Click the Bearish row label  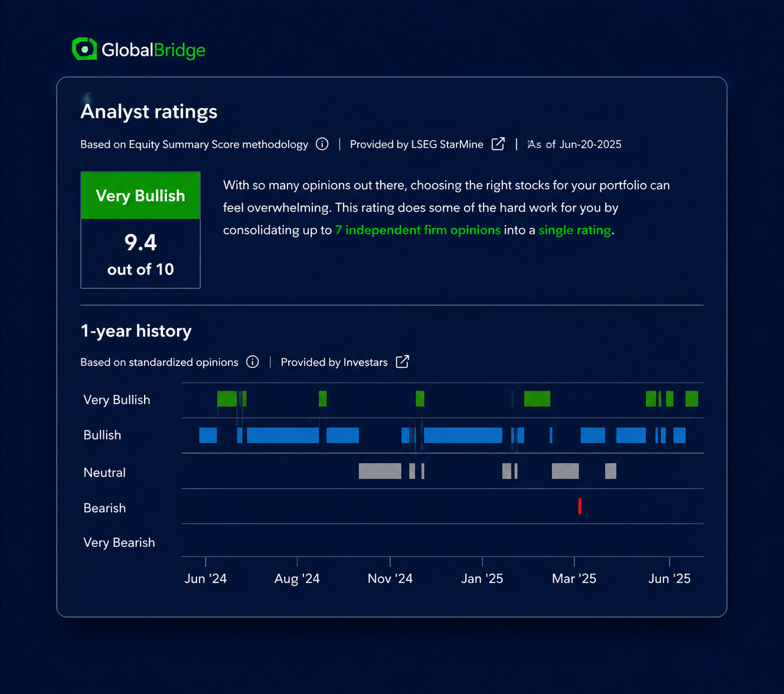click(x=105, y=508)
